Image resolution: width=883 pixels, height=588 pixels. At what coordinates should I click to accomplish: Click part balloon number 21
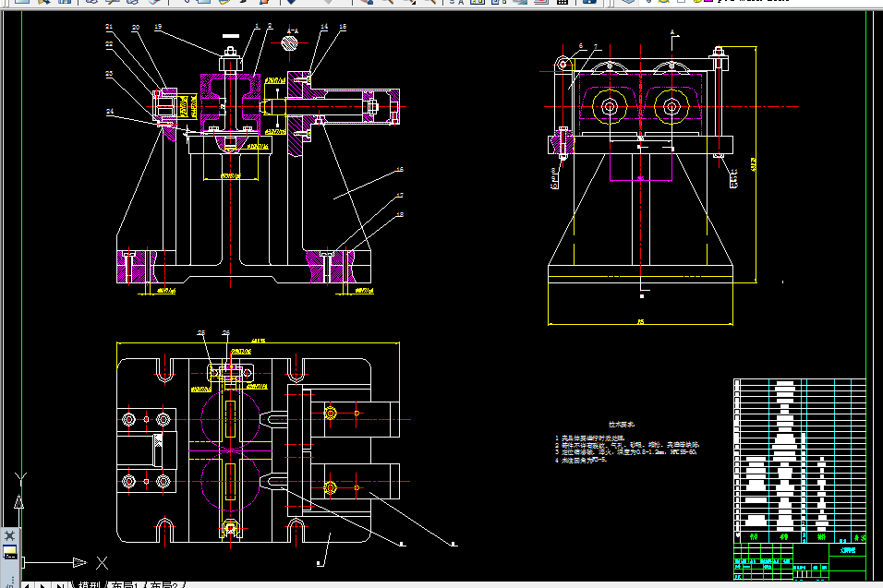point(109,27)
